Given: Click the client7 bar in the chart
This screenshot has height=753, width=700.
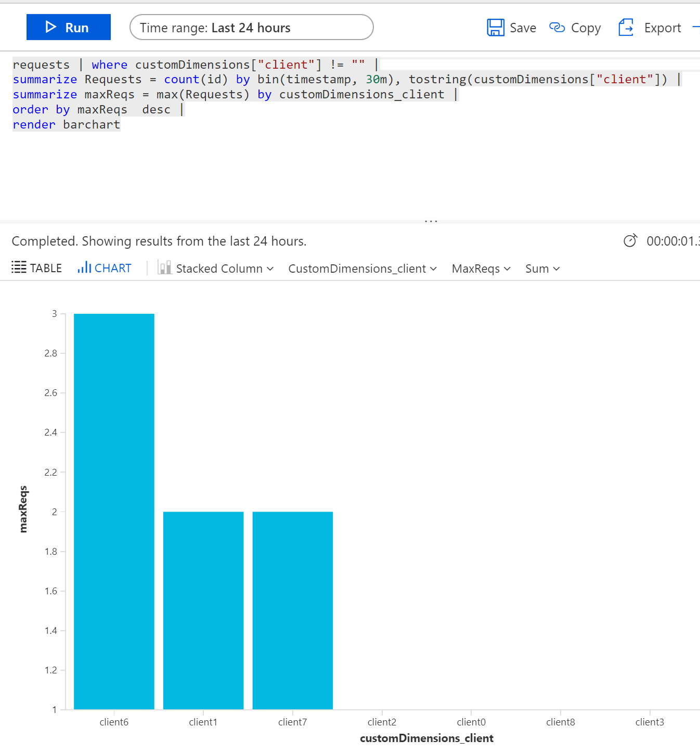Looking at the screenshot, I should tap(293, 610).
